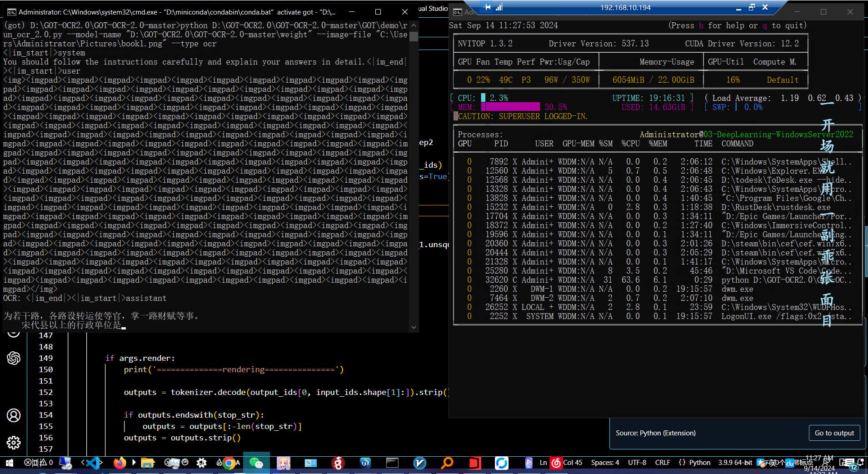Open the Windows Start menu
The image size is (868, 474).
pyautogui.click(x=9, y=463)
